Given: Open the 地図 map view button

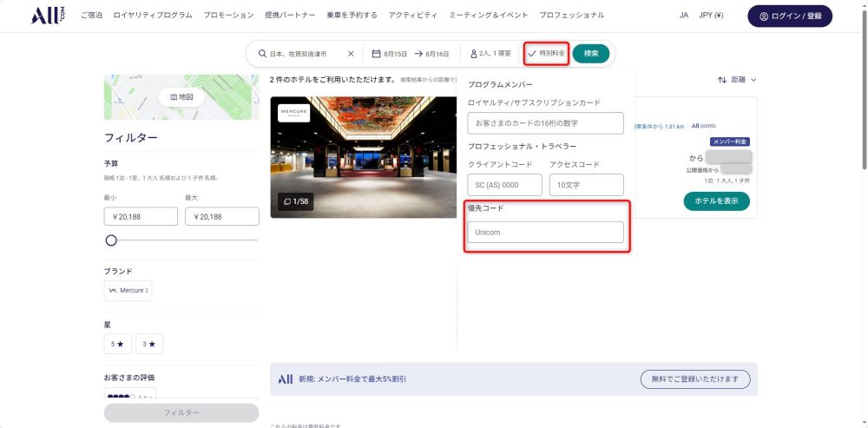Looking at the screenshot, I should point(181,97).
